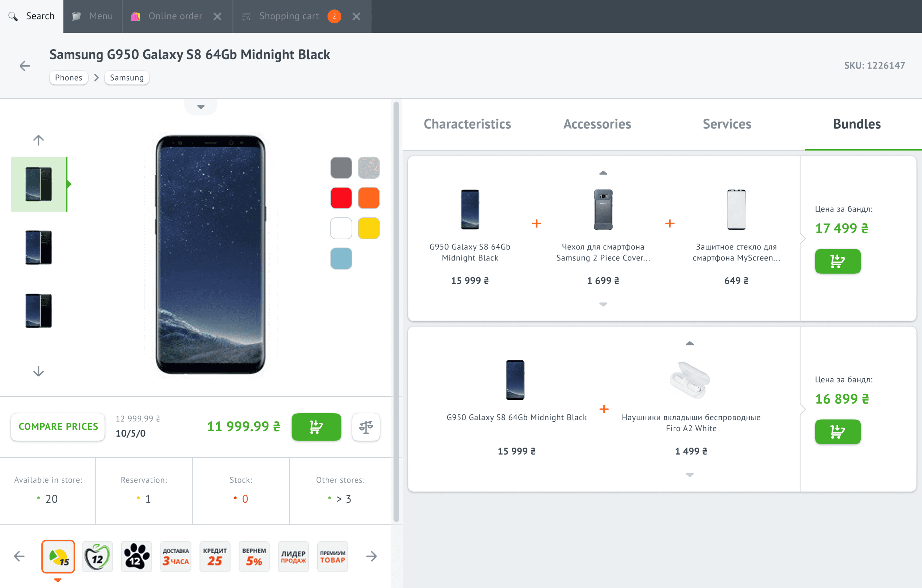The image size is (922, 588).
Task: Click the COMPARE PRICES button
Action: point(58,427)
